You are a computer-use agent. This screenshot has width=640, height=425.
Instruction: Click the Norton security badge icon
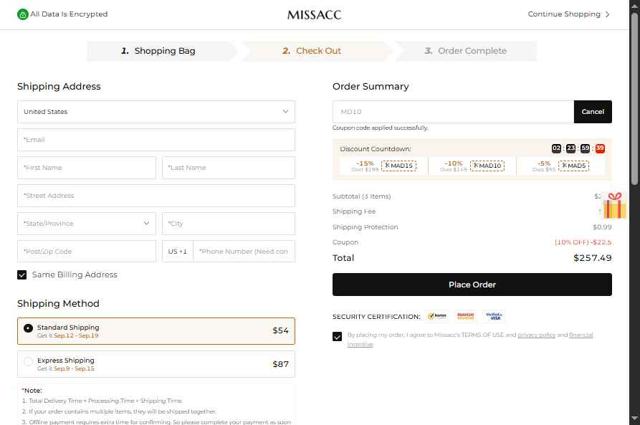[x=437, y=316]
